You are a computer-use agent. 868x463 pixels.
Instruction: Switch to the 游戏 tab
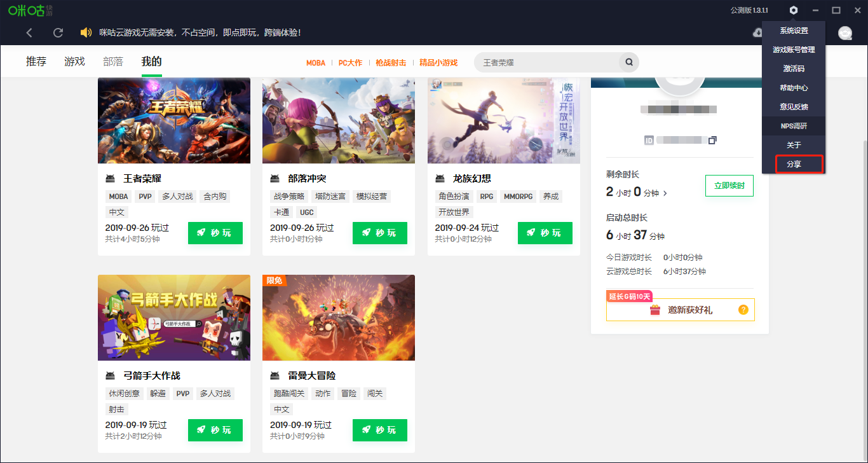(74, 62)
